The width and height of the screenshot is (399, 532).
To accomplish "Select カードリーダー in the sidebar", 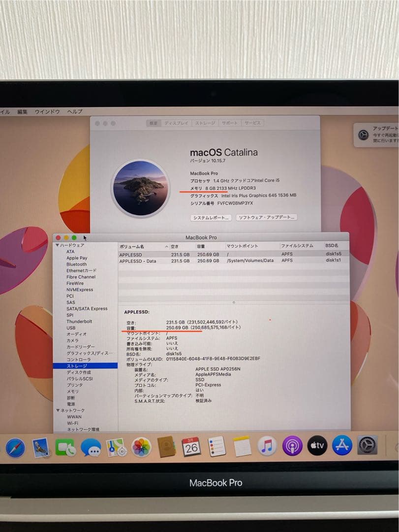I will 80,347.
